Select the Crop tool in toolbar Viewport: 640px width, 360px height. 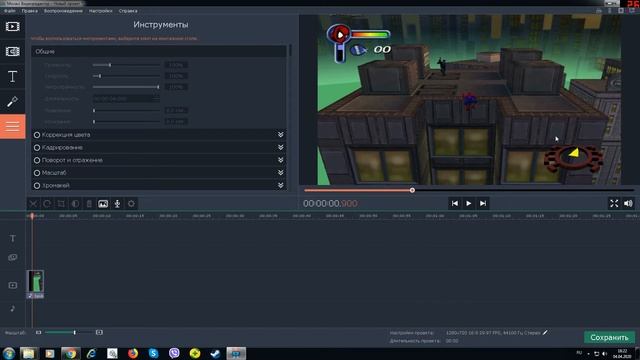(61, 204)
